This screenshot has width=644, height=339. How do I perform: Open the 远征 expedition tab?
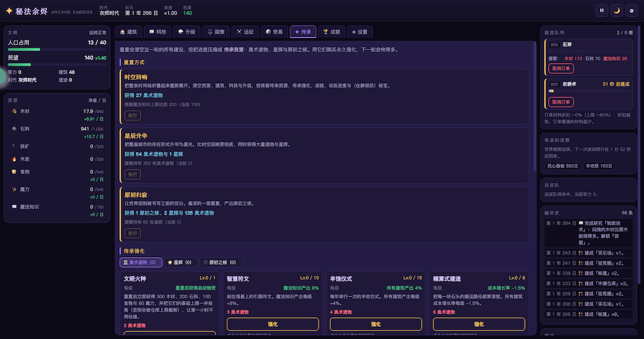[x=245, y=32]
